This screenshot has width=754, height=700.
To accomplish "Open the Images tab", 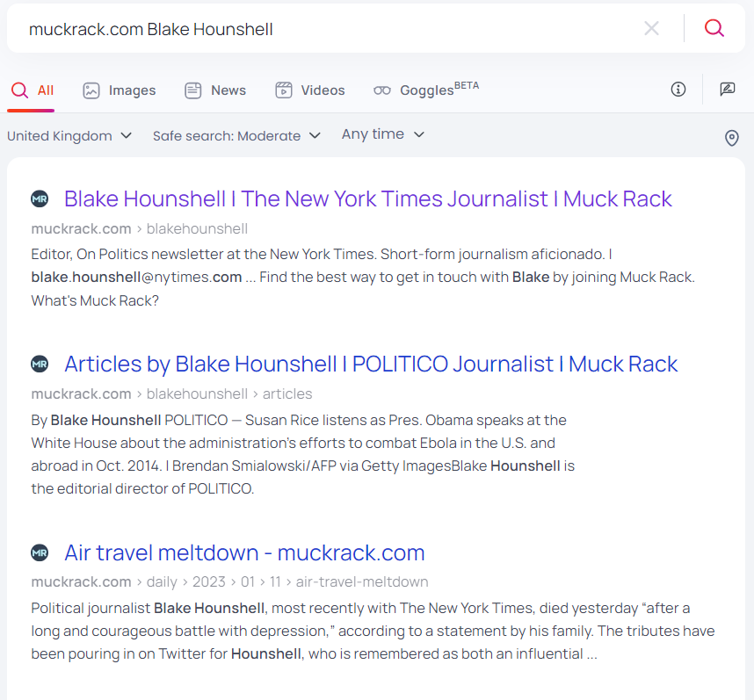I will [120, 90].
